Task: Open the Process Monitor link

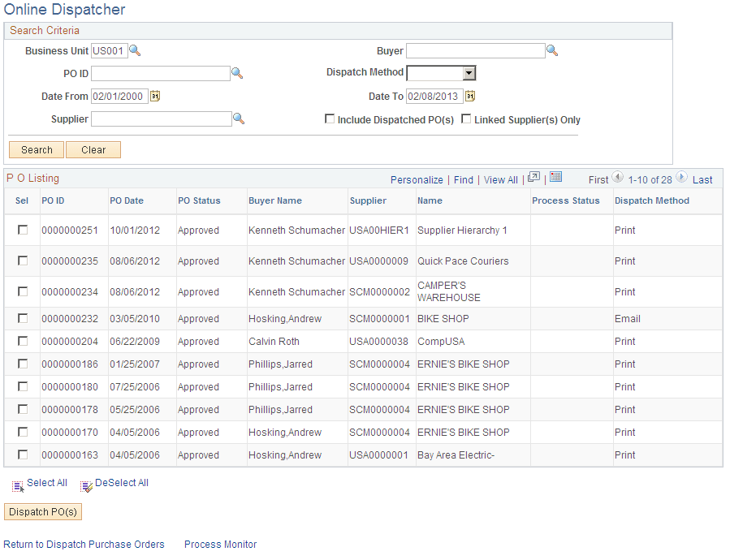Action: [219, 545]
